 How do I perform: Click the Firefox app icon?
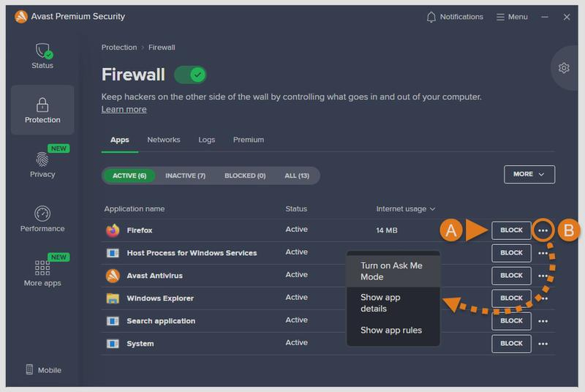113,230
